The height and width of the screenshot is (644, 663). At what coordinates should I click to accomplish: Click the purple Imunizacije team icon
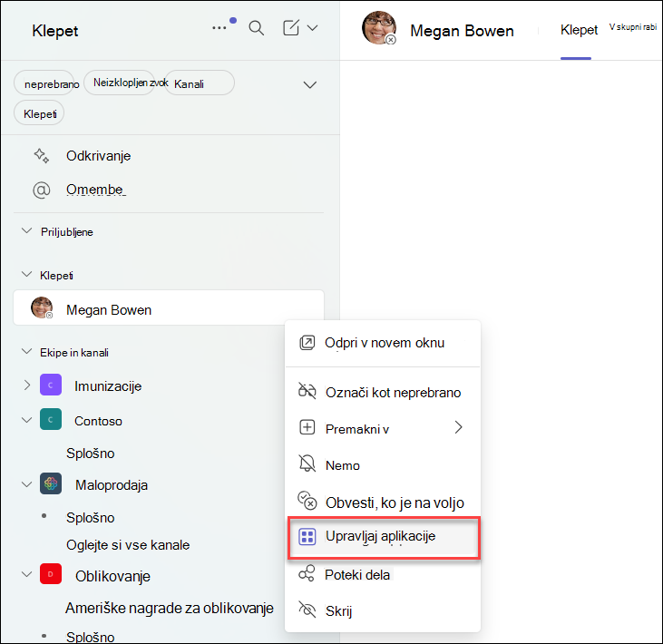click(x=51, y=385)
